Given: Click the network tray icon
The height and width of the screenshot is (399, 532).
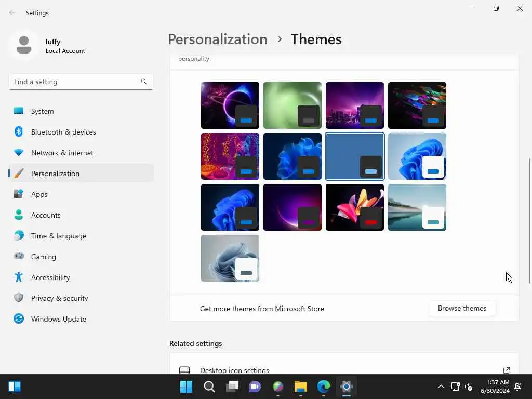Looking at the screenshot, I should [455, 387].
